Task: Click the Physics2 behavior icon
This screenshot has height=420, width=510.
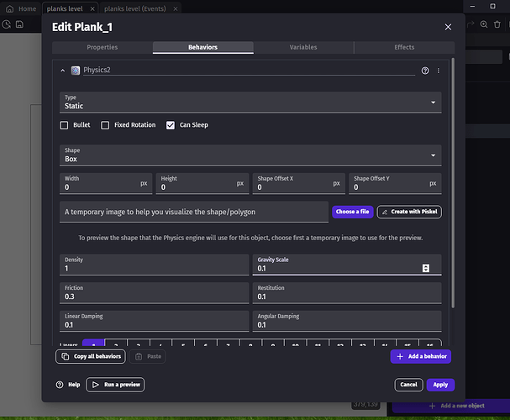Action: point(76,71)
